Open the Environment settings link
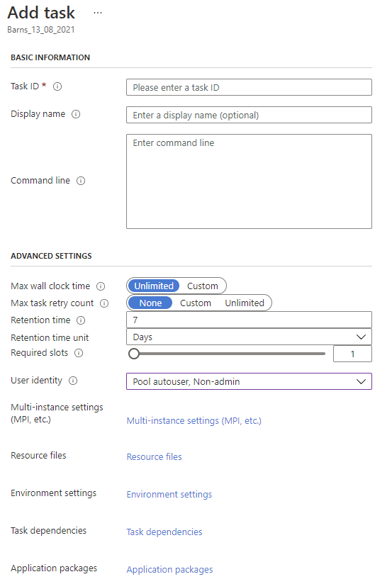 (x=169, y=495)
